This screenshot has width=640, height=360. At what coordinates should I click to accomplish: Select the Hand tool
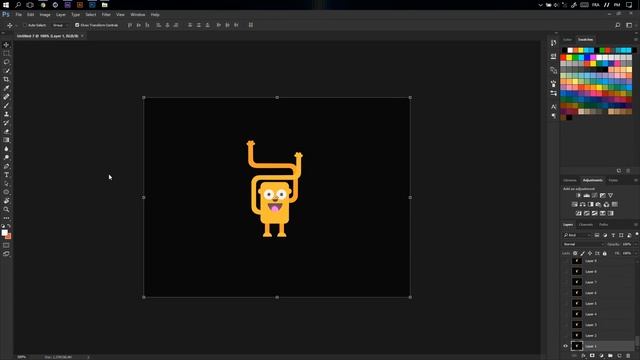[6, 201]
